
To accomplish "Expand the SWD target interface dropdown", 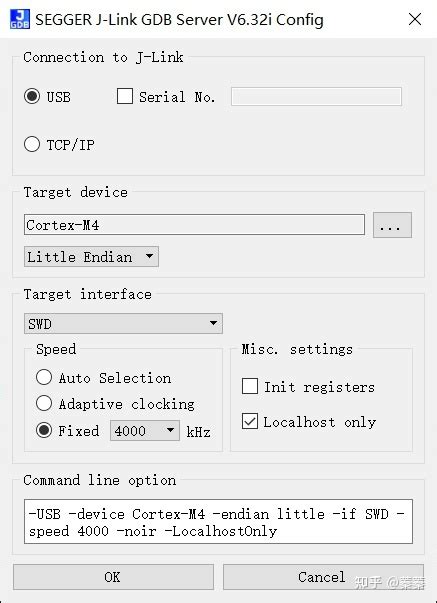I will 123,323.
